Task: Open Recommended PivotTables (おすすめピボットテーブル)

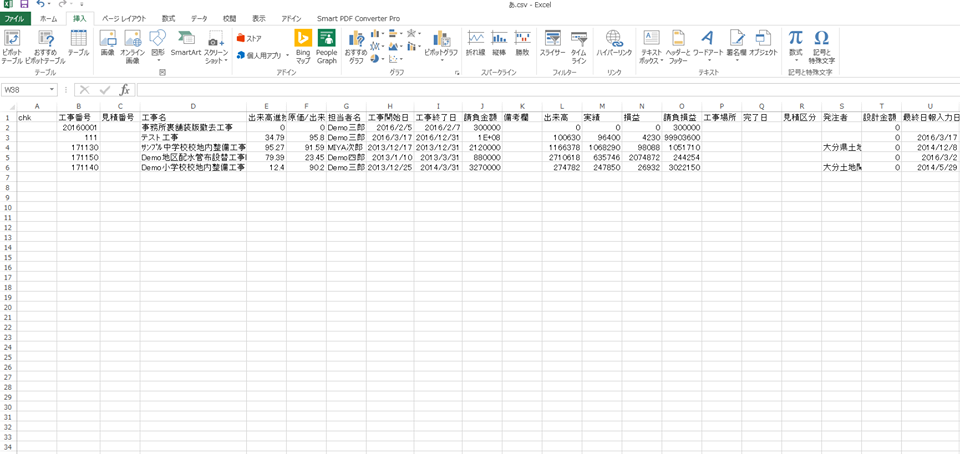Action: [45, 47]
